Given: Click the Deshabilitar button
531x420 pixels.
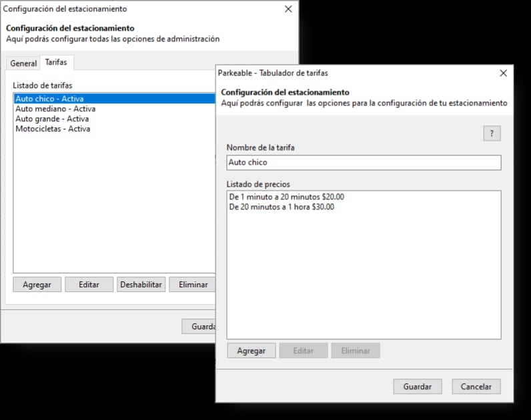Looking at the screenshot, I should 141,284.
